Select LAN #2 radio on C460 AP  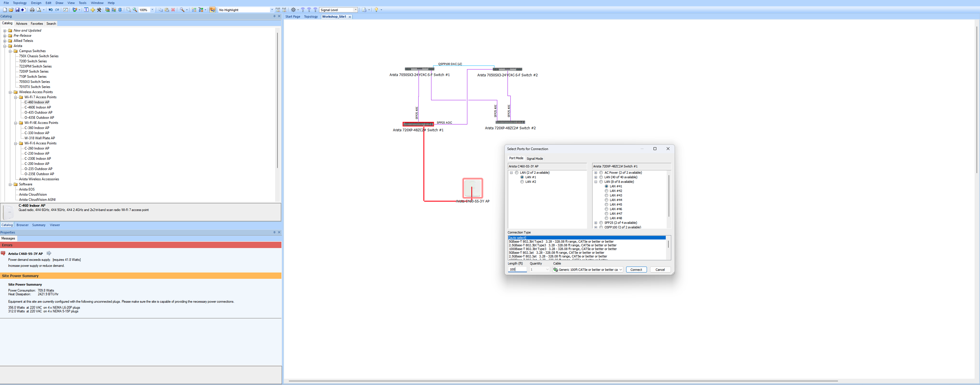[522, 182]
